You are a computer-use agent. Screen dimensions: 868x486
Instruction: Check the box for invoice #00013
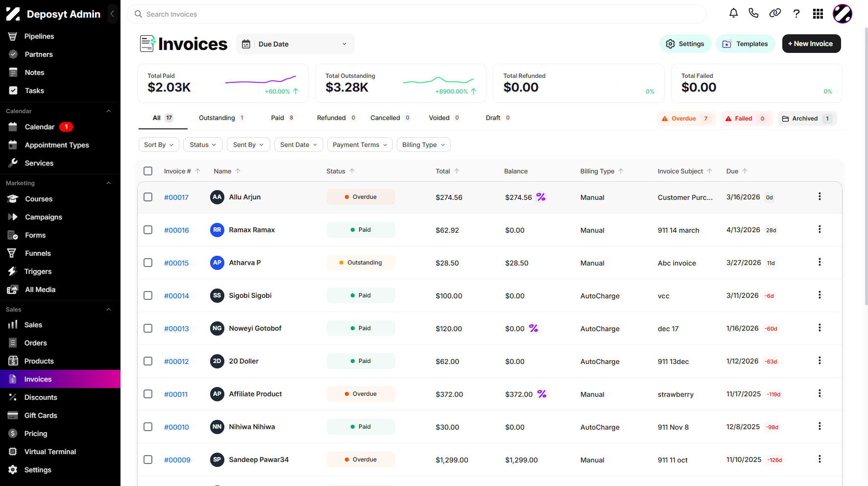[148, 328]
